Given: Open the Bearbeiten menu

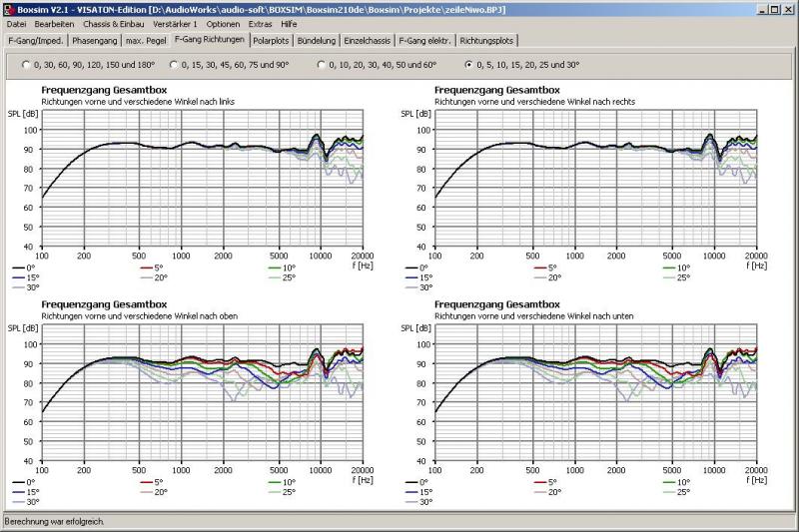Looking at the screenshot, I should [54, 24].
